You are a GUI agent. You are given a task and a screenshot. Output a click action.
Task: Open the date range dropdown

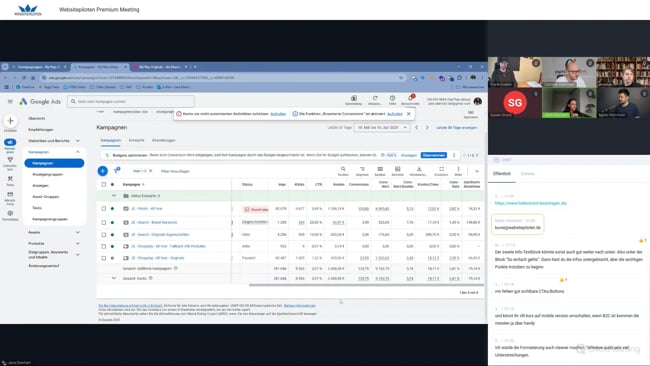pos(382,128)
